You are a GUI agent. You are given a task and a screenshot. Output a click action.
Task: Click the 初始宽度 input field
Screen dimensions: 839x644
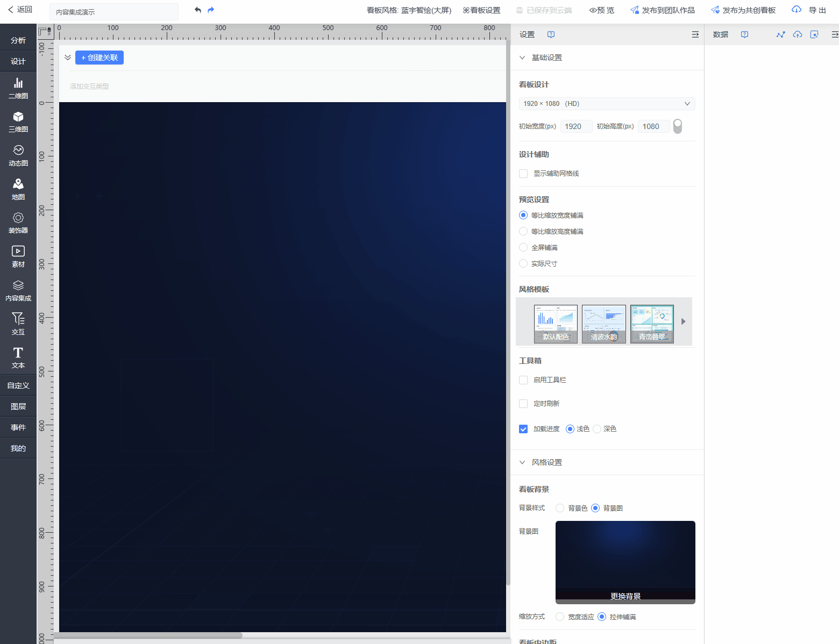(576, 126)
